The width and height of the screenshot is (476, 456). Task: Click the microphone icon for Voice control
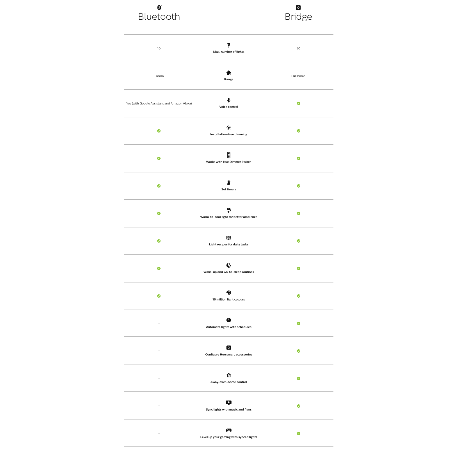229,100
